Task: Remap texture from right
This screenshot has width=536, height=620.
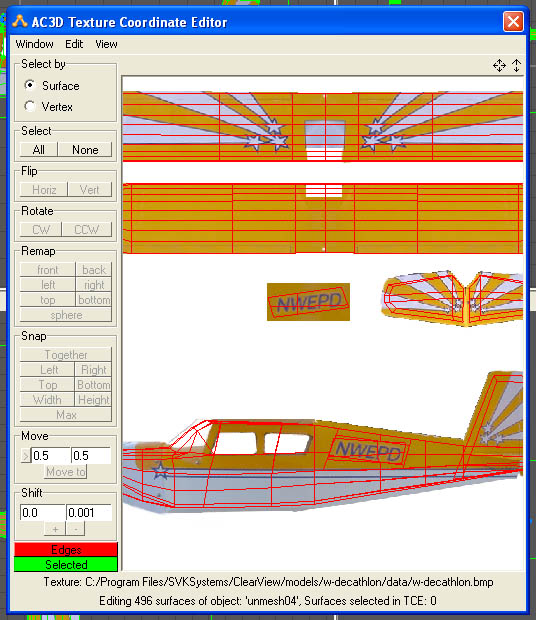Action: point(94,285)
